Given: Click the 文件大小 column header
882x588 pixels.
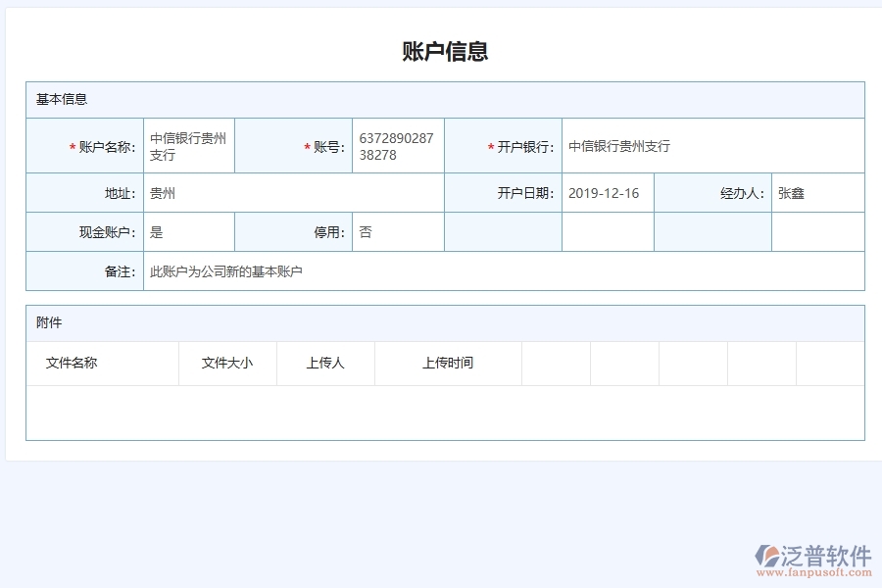Looking at the screenshot, I should tap(226, 363).
